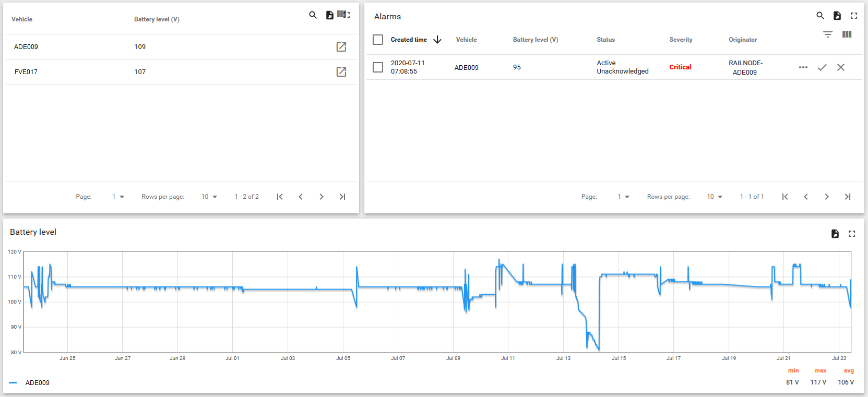This screenshot has height=397, width=868.
Task: Click RAILNODE-ADE009 originator cell
Action: (745, 68)
